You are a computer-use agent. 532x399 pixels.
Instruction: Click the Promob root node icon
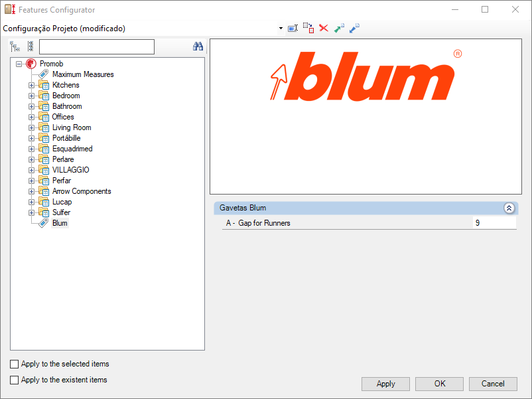pyautogui.click(x=31, y=64)
